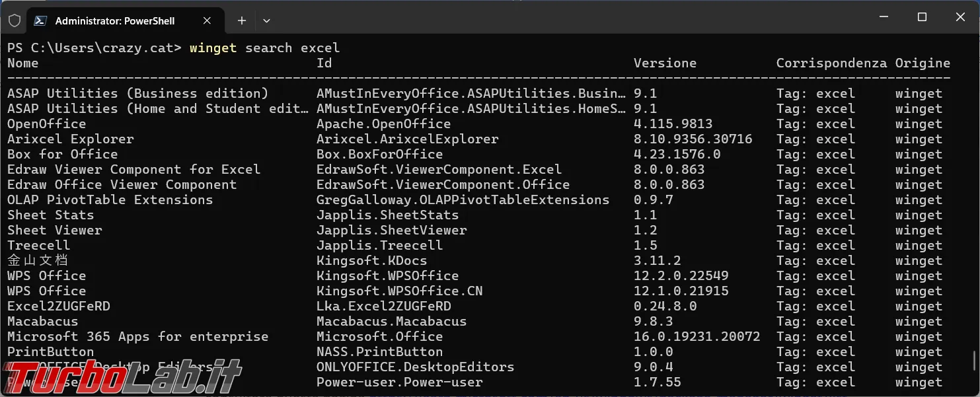Click the 'Kingsoft.WPSOffice.CN' package Id
The image size is (980, 397).
(x=399, y=291)
